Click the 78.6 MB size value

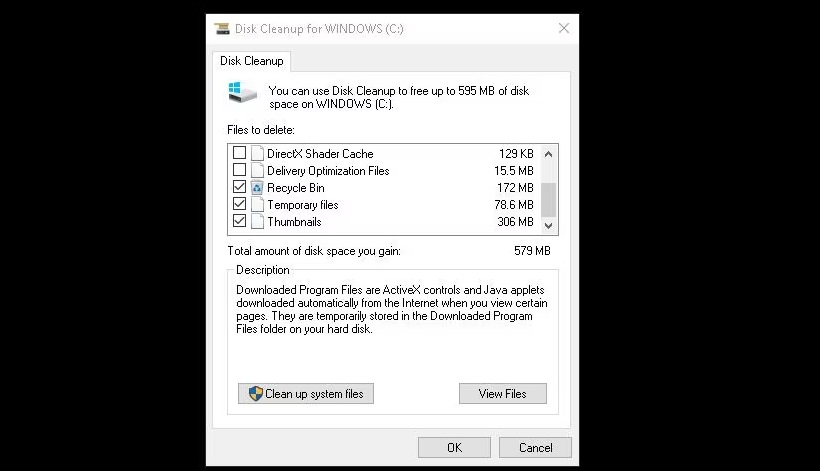514,205
